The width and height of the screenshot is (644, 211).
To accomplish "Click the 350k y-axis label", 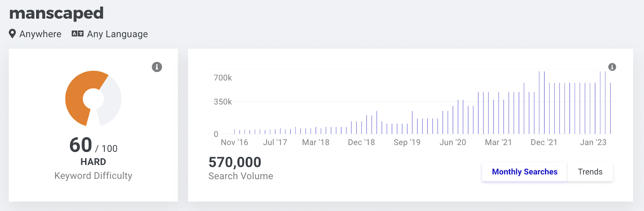I will pyautogui.click(x=223, y=102).
